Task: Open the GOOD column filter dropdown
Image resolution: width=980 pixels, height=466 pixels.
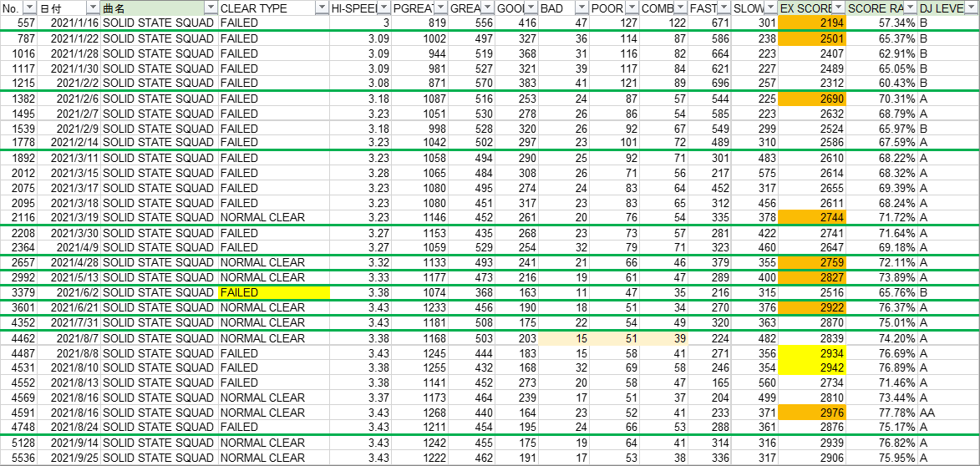Action: pos(532,8)
